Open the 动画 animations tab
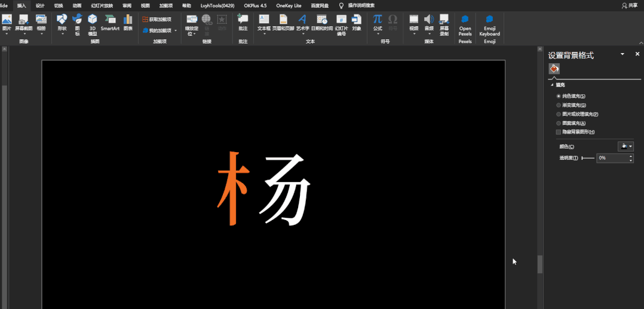 [x=77, y=6]
